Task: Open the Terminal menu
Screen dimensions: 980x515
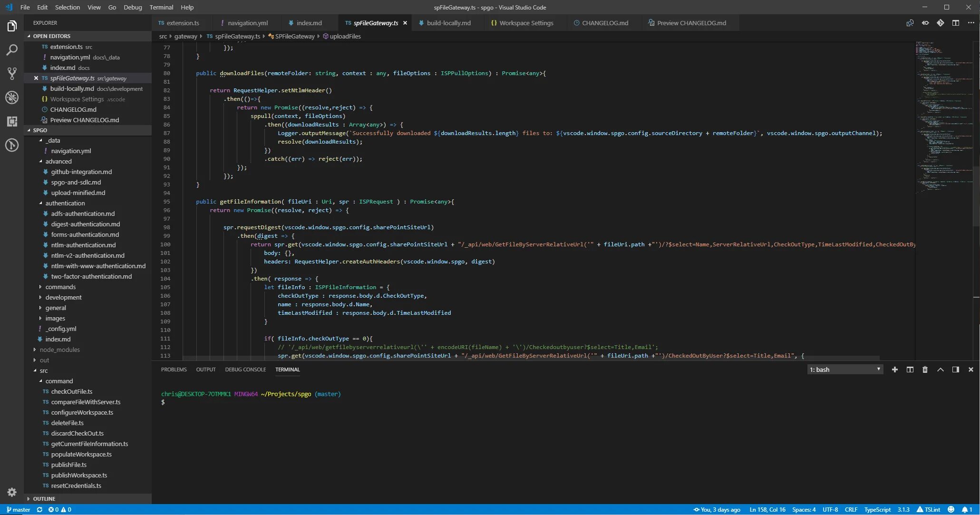Action: 161,7
